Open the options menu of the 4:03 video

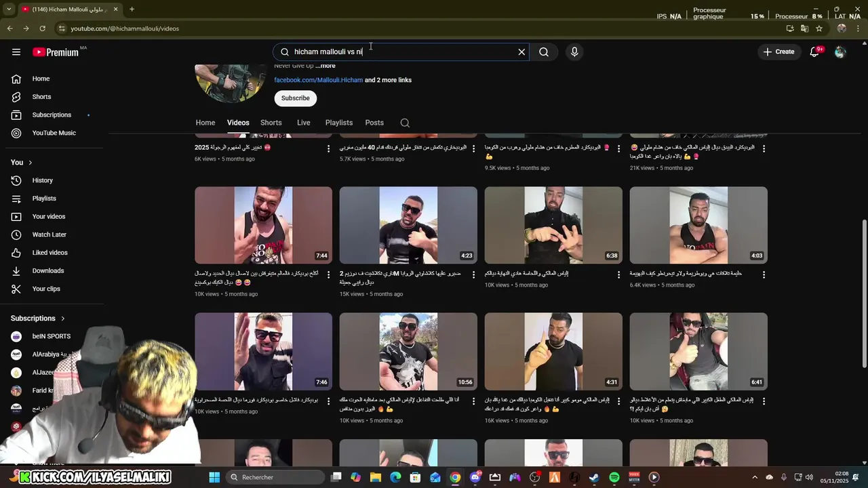764,274
